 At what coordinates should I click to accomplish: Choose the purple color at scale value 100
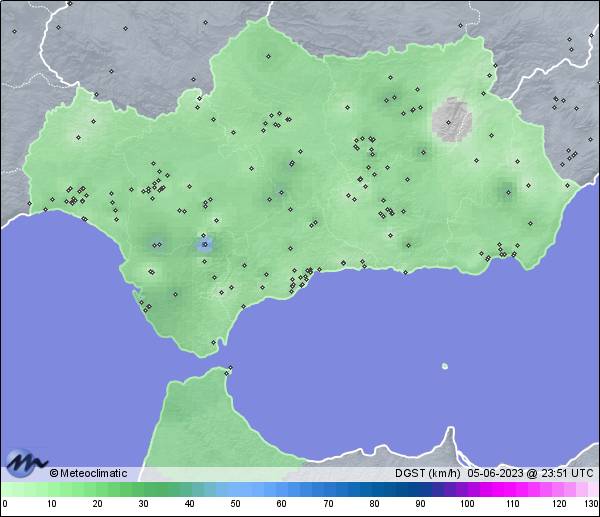tap(466, 489)
